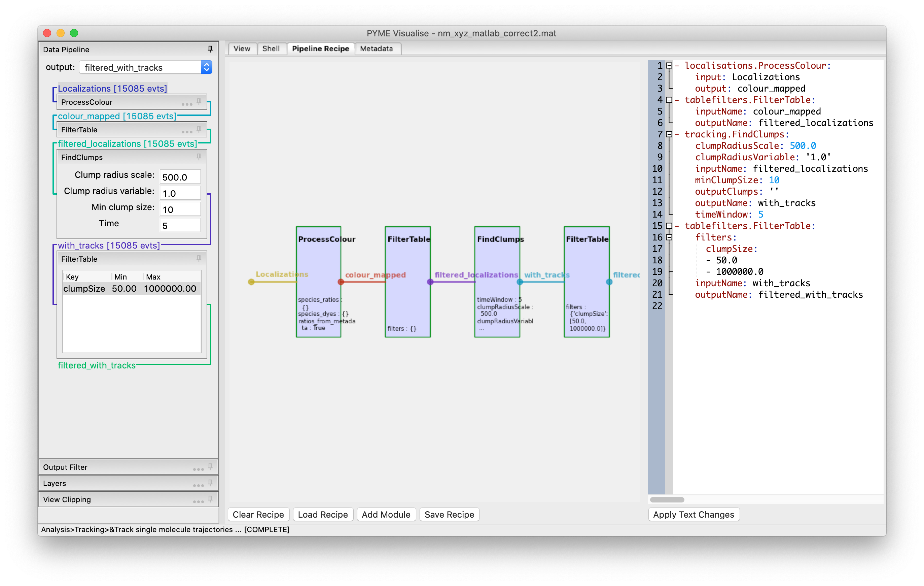Click the Layers panel pin icon
924x586 pixels.
click(210, 483)
